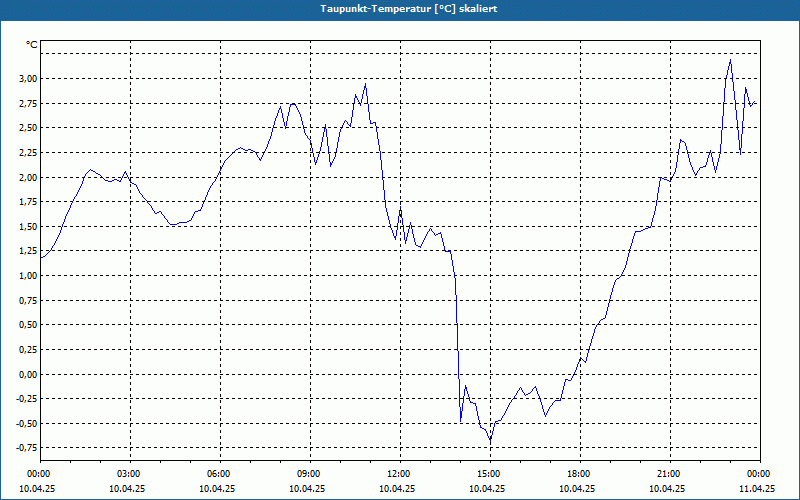The image size is (800, 500).
Task: Click the chart title 'Taupunkt-Temperatur [°C] skaliert'
Action: (409, 9)
